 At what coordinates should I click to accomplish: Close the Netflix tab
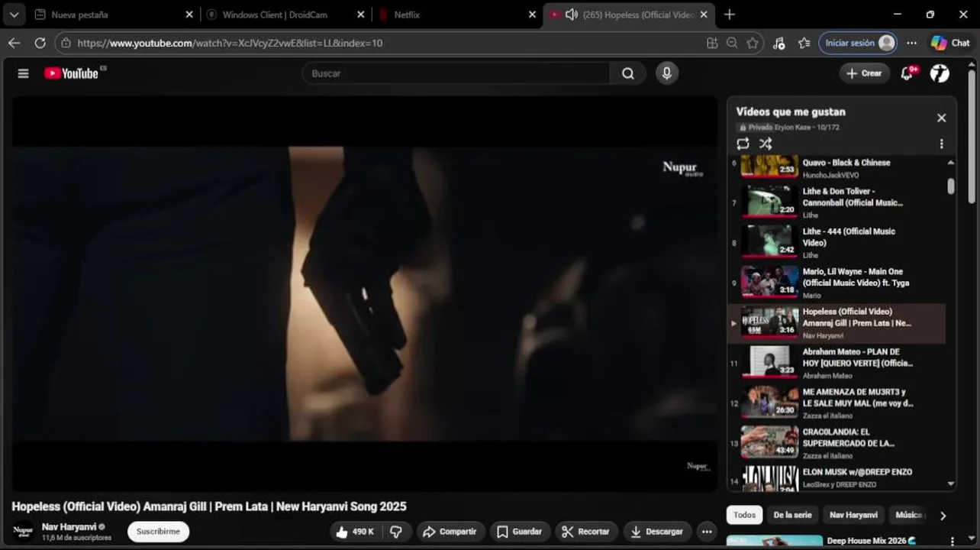pyautogui.click(x=533, y=15)
